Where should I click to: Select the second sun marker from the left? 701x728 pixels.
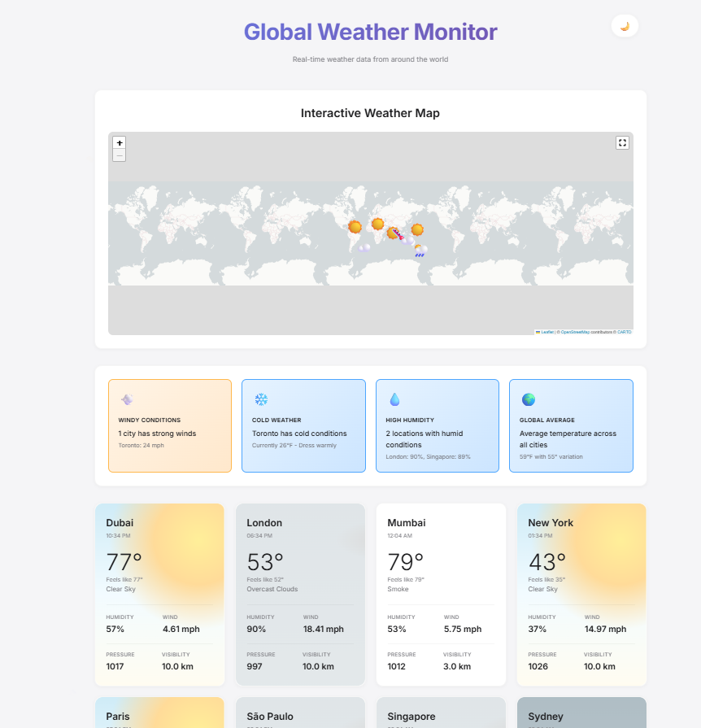point(378,225)
